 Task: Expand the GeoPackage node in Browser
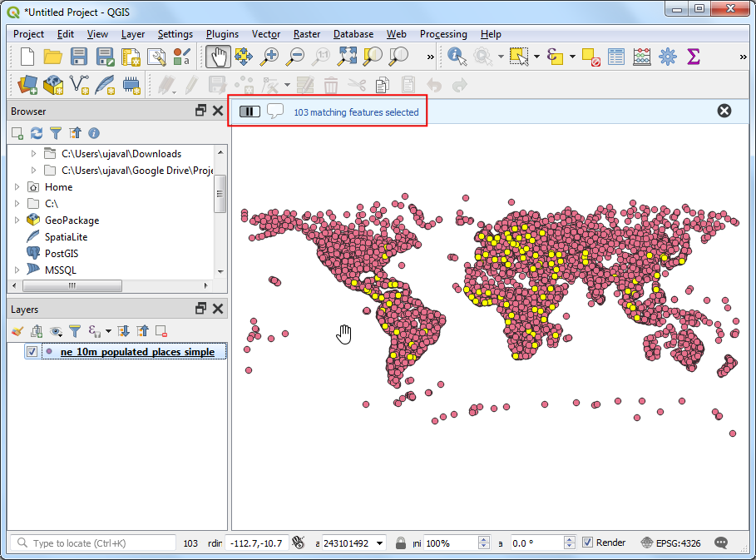17,221
